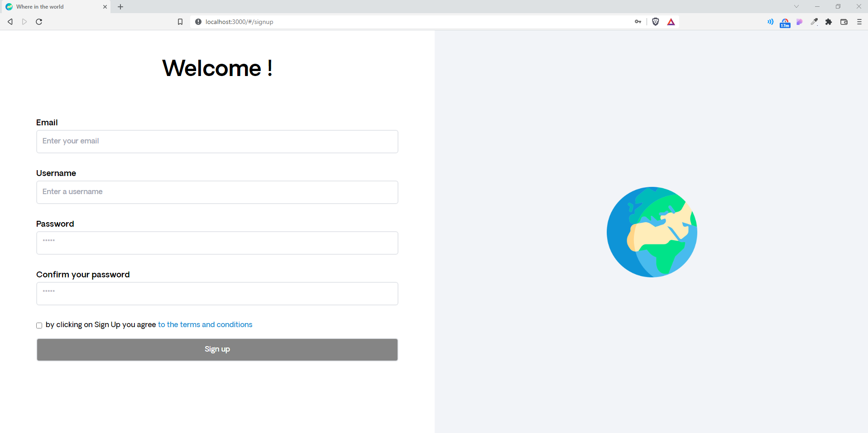The height and width of the screenshot is (433, 868).
Task: Open the extension showing 17m timer badge
Action: point(785,21)
